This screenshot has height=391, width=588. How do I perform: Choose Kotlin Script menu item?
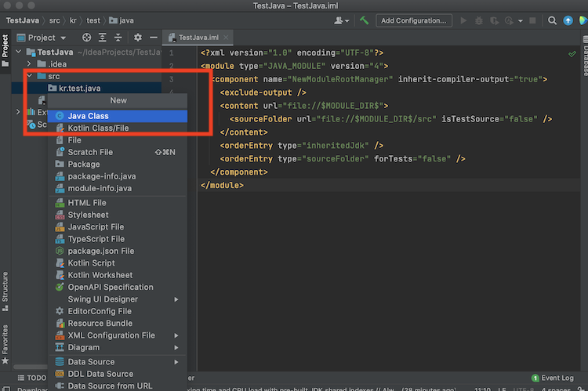[x=118, y=262]
